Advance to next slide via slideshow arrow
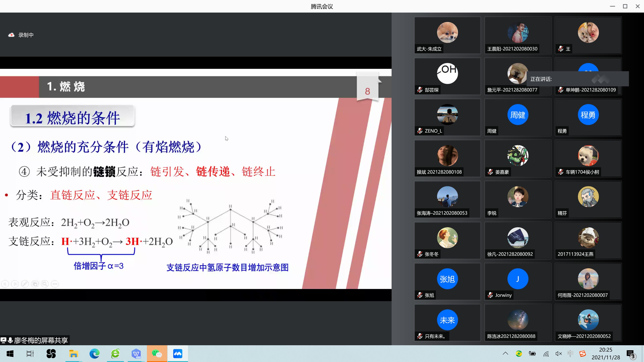 pos(15,284)
